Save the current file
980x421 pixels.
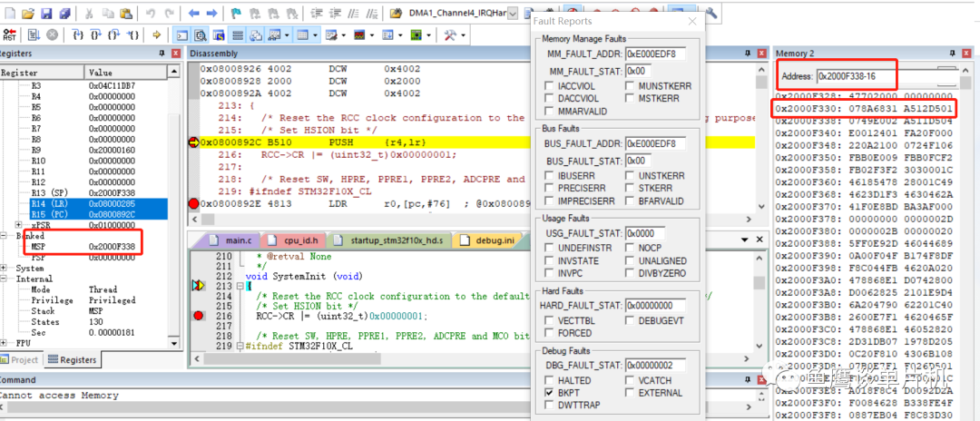[46, 13]
